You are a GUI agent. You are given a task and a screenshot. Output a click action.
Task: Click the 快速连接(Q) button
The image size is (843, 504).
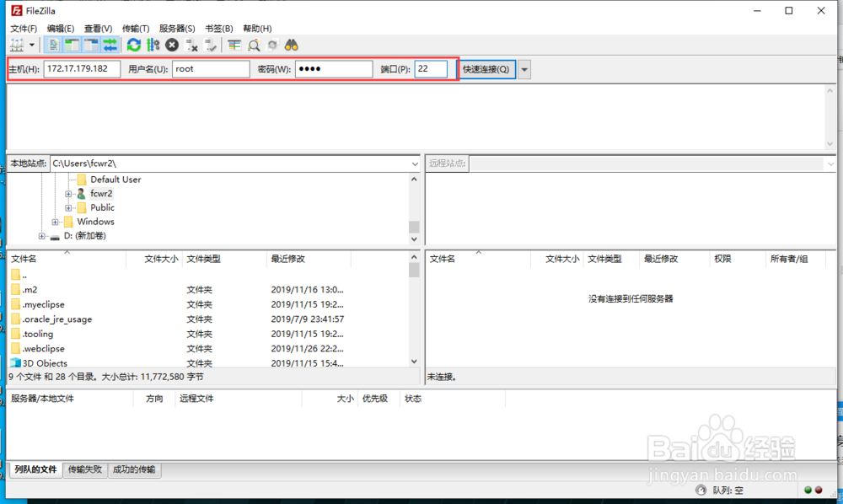(x=486, y=69)
